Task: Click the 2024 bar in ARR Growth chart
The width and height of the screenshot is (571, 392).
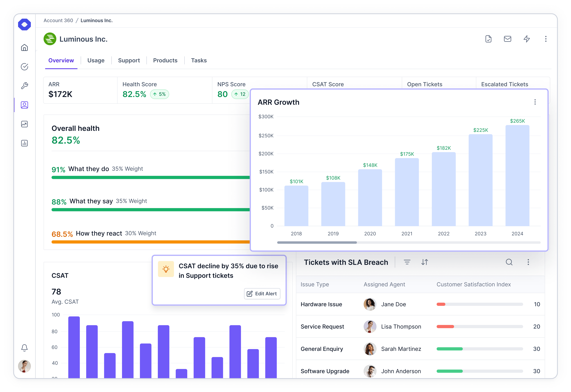Action: pyautogui.click(x=517, y=176)
